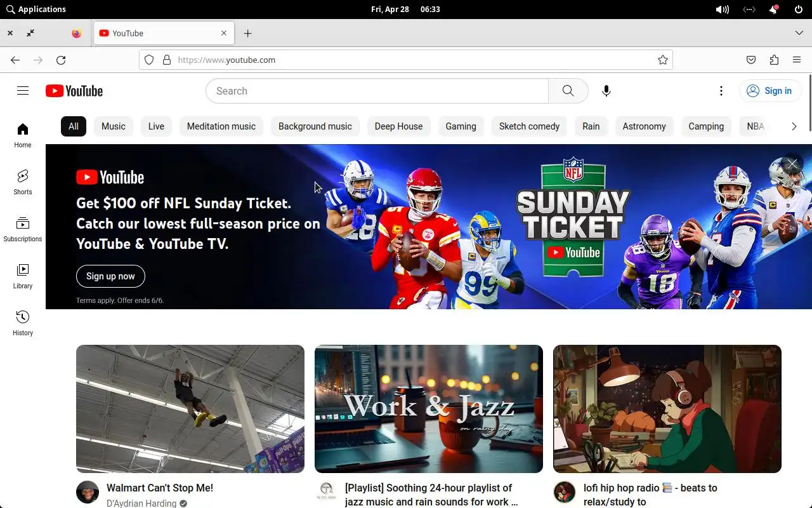812x508 pixels.
Task: Click the magnifier search button
Action: [x=568, y=91]
